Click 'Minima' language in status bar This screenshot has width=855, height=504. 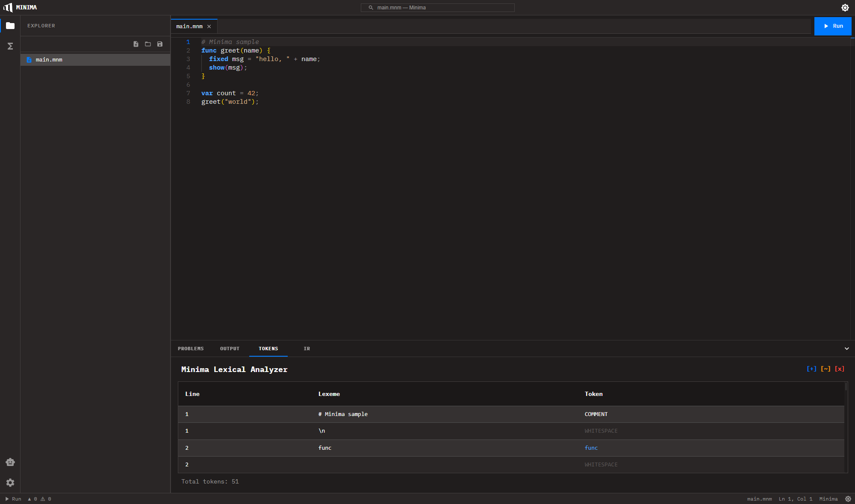pyautogui.click(x=828, y=499)
